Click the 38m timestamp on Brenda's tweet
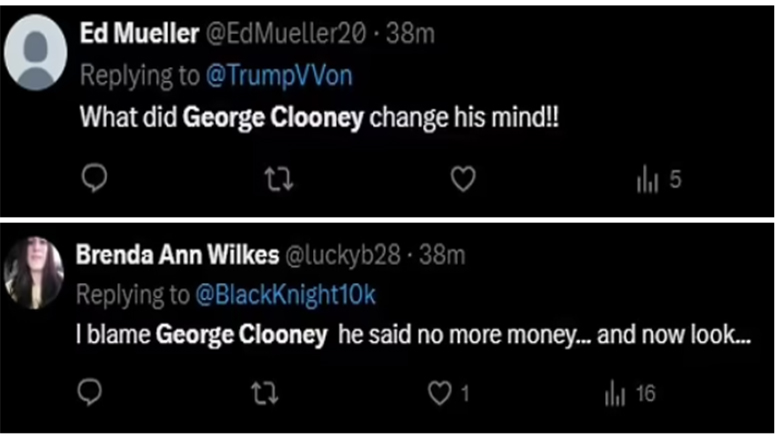 (442, 255)
